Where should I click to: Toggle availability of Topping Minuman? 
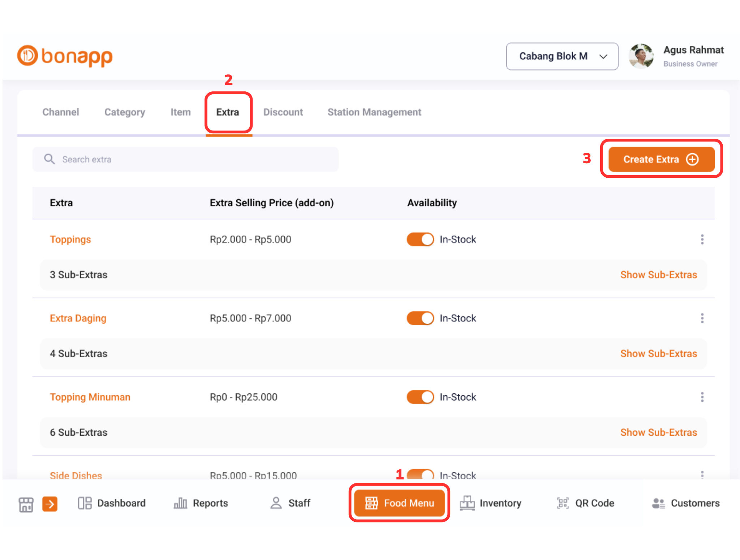point(420,397)
